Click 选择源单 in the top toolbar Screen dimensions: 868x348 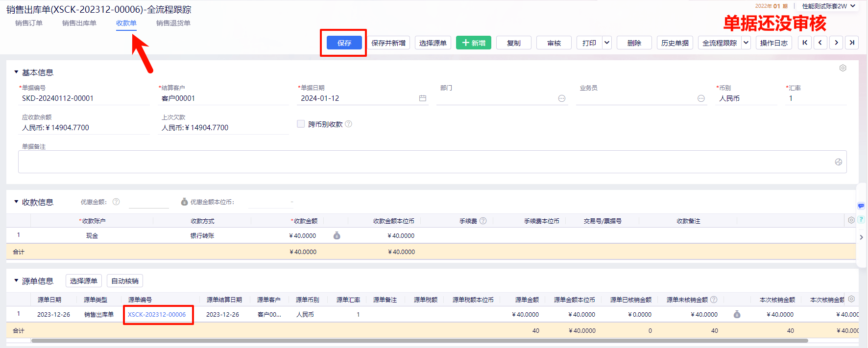[x=433, y=43]
